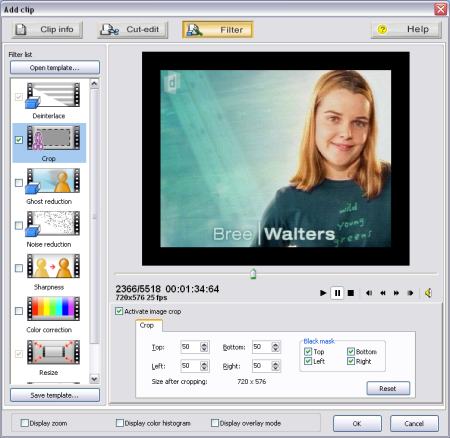This screenshot has height=438, width=450.
Task: Click the Play button
Action: click(323, 293)
